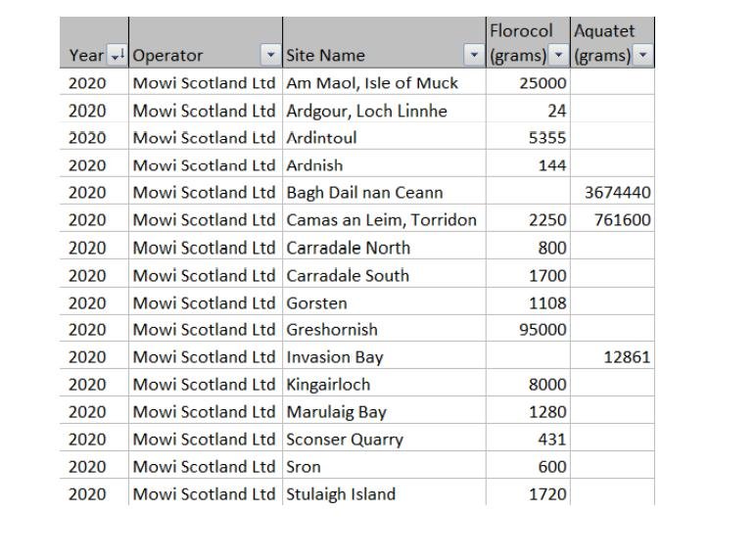
Task: Click the Aquatet value 3674440
Action: pos(617,193)
